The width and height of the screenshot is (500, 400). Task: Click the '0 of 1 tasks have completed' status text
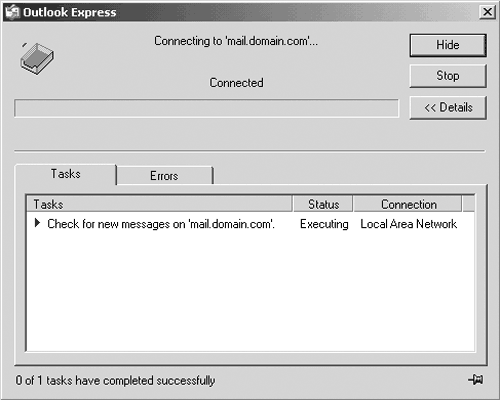(x=115, y=380)
